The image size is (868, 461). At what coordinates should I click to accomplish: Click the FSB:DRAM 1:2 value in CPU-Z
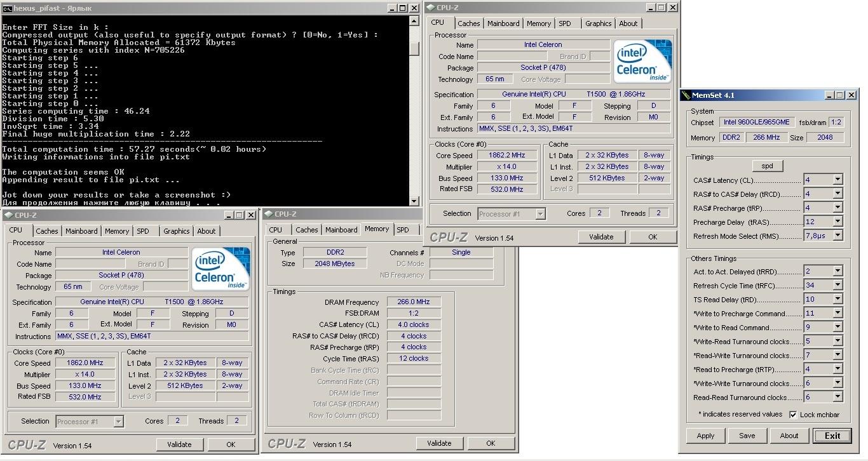tap(414, 314)
